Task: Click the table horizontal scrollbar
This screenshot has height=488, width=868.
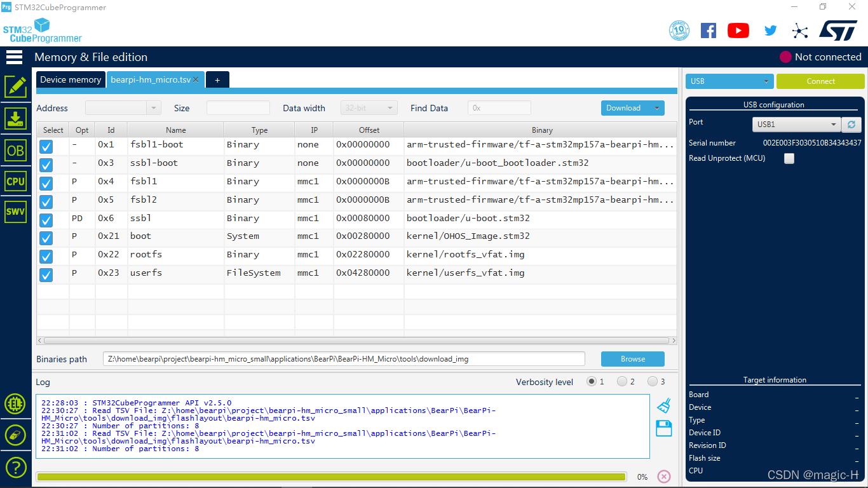Action: tap(356, 341)
